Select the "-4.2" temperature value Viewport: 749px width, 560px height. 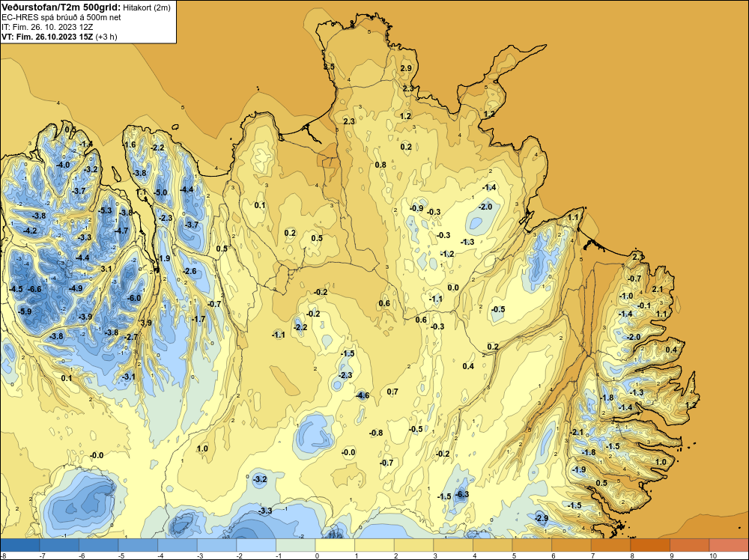[x=30, y=231]
